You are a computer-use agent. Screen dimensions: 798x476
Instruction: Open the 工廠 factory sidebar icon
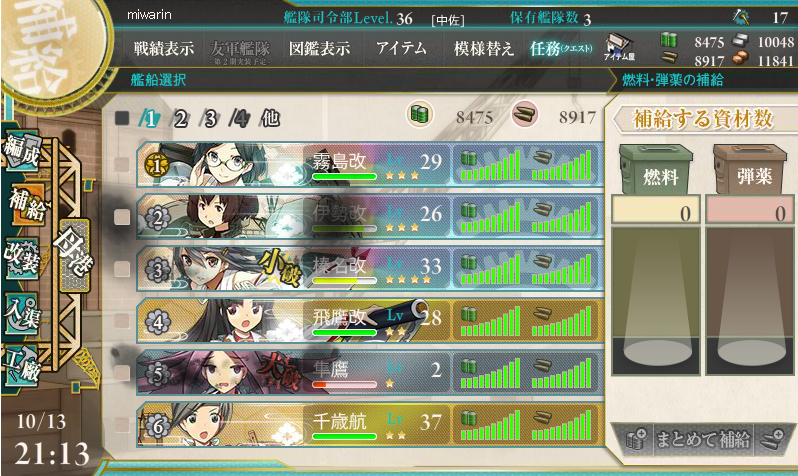tap(21, 366)
